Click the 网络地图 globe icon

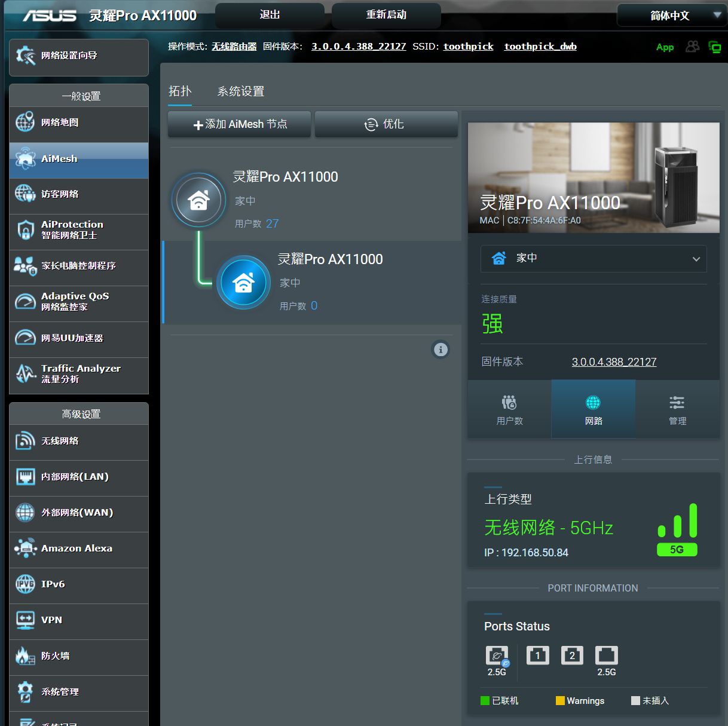25,122
